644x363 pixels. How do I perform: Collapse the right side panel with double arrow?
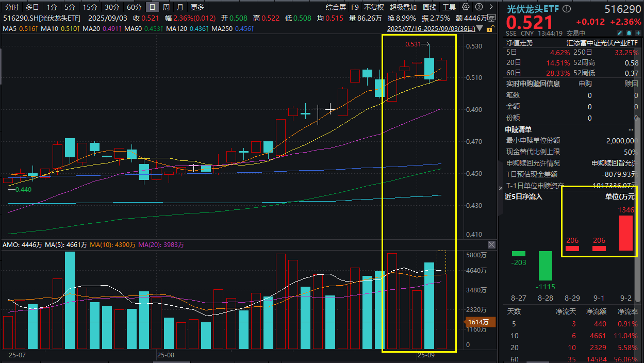click(x=500, y=188)
